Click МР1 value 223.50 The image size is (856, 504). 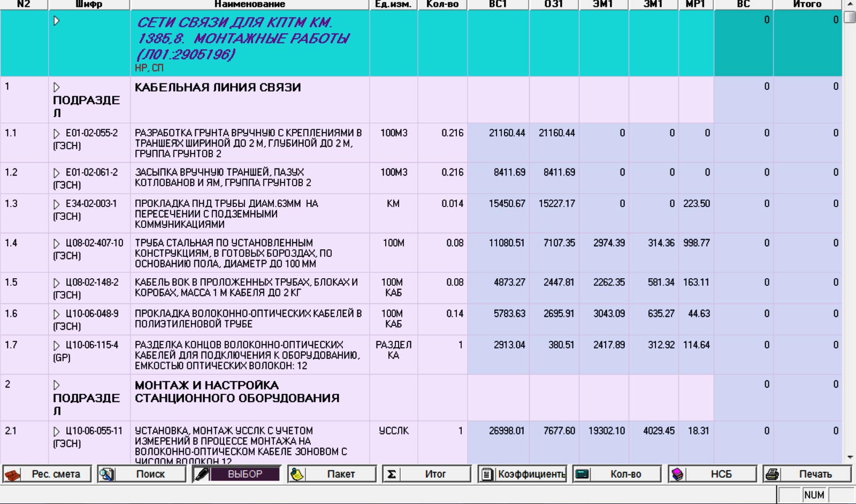696,204
